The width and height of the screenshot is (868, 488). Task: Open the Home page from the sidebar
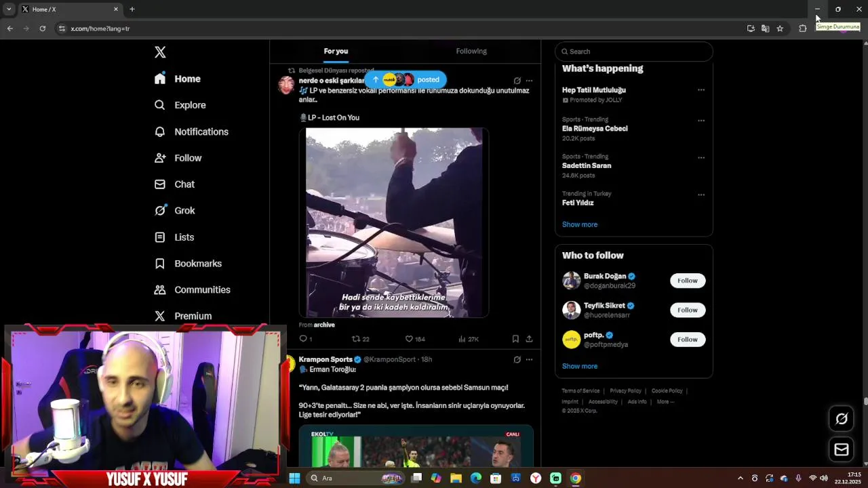tap(178, 79)
